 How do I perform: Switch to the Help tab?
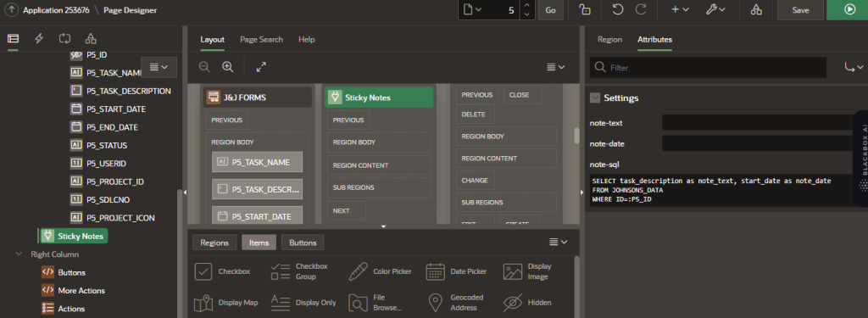(307, 39)
